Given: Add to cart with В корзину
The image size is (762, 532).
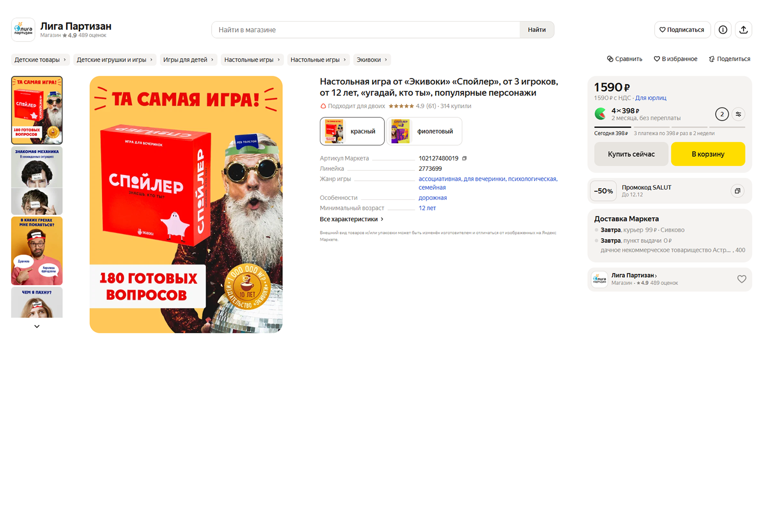Looking at the screenshot, I should click(708, 154).
